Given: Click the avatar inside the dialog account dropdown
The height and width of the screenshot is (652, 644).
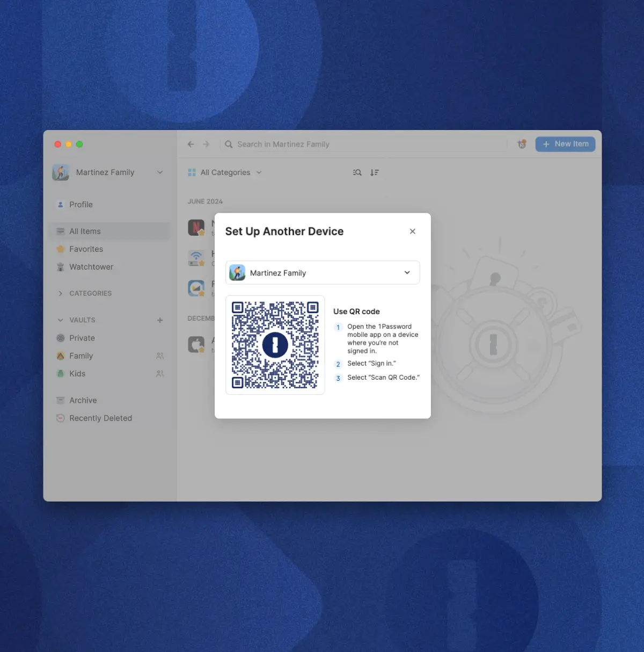Looking at the screenshot, I should [237, 273].
